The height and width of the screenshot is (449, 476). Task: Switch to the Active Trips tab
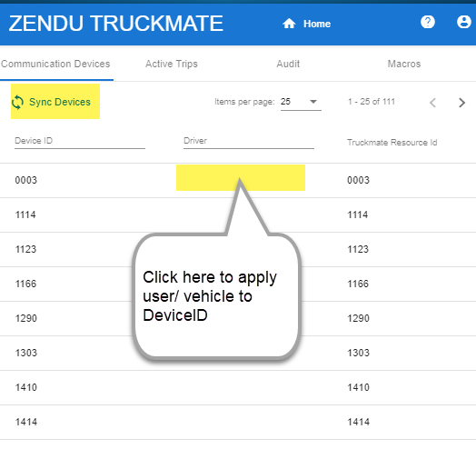pyautogui.click(x=172, y=64)
